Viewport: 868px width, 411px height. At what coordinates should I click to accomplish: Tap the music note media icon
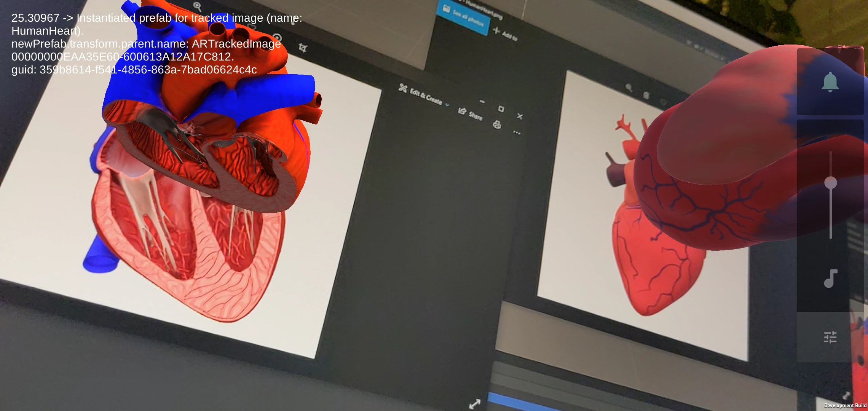point(830,279)
